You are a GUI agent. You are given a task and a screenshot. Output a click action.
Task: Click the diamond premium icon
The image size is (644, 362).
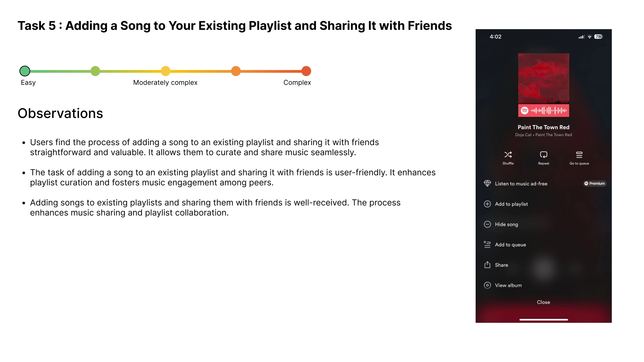tap(487, 184)
